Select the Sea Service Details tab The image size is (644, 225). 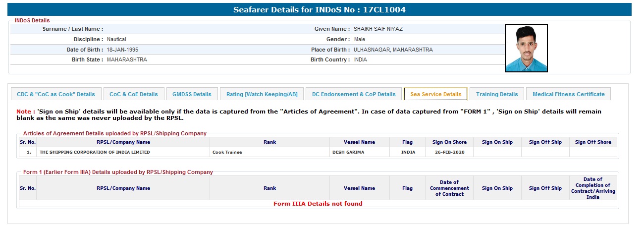[435, 94]
